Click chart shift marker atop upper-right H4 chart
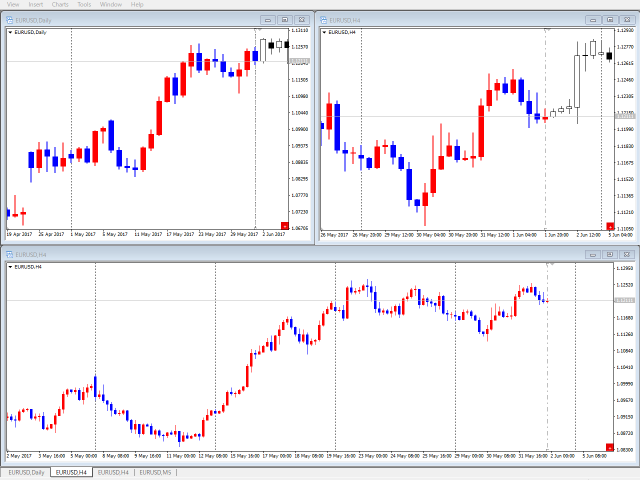Screen dimensions: 640x480 pyautogui.click(x=547, y=31)
